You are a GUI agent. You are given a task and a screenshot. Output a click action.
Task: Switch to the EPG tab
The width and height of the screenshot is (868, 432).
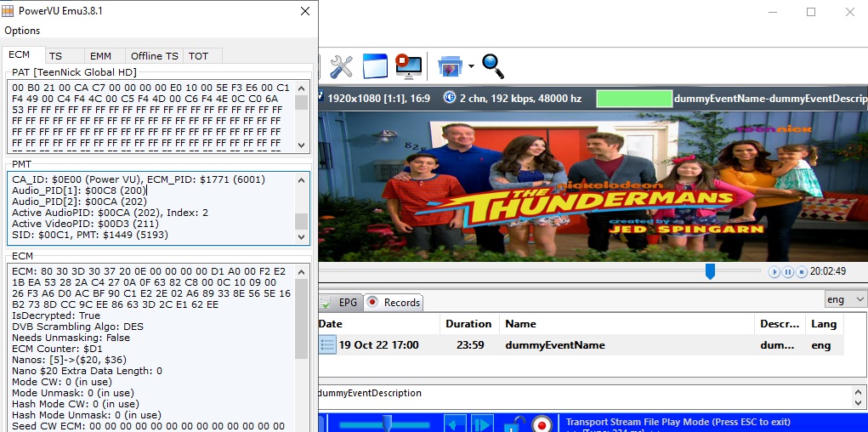[x=340, y=303]
